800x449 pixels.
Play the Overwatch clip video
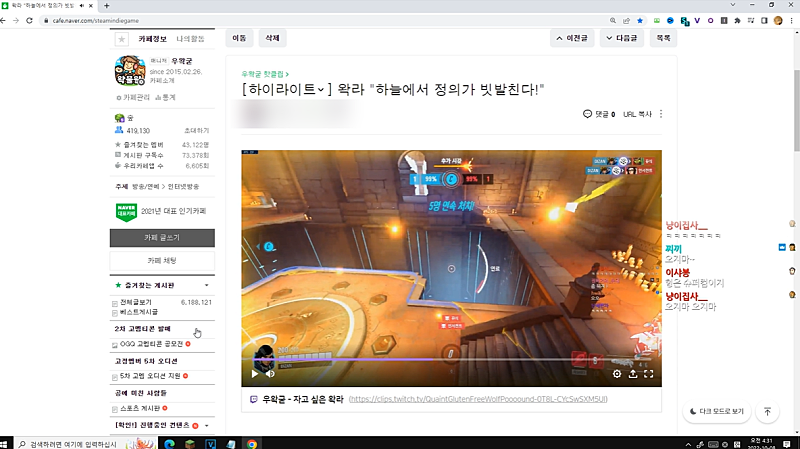coord(255,374)
